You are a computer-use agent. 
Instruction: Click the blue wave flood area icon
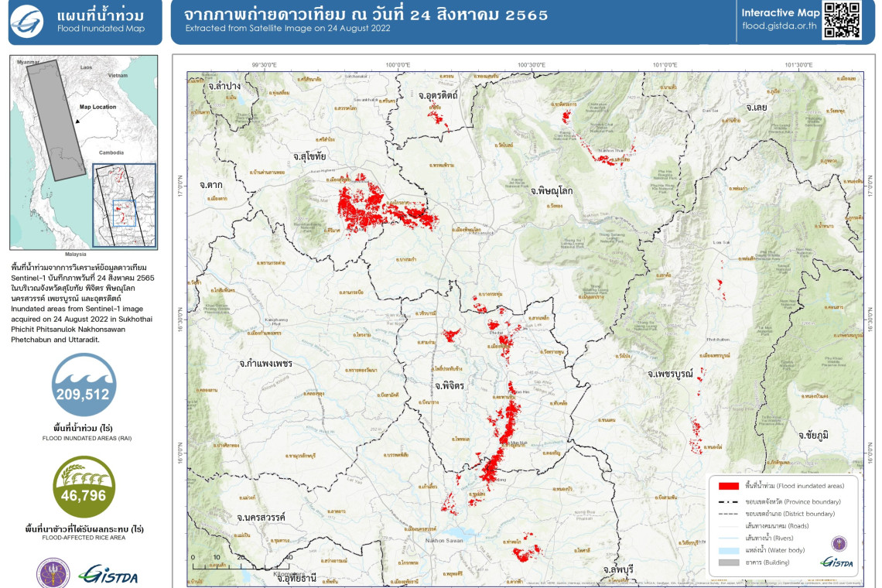[x=84, y=385]
